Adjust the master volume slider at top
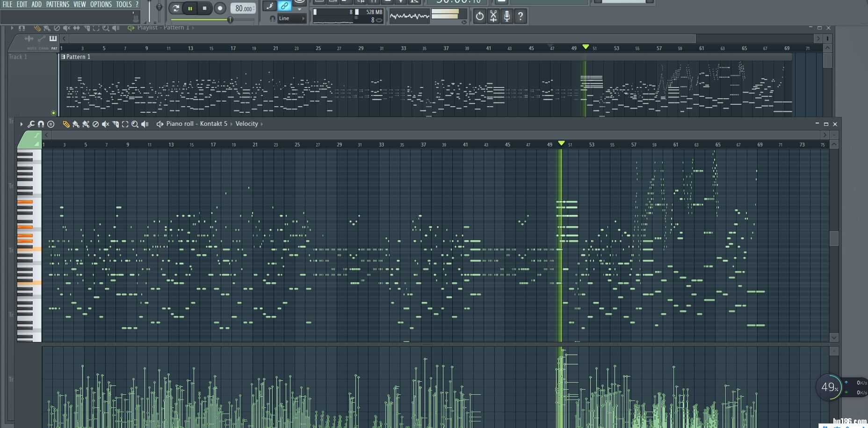 (149, 12)
